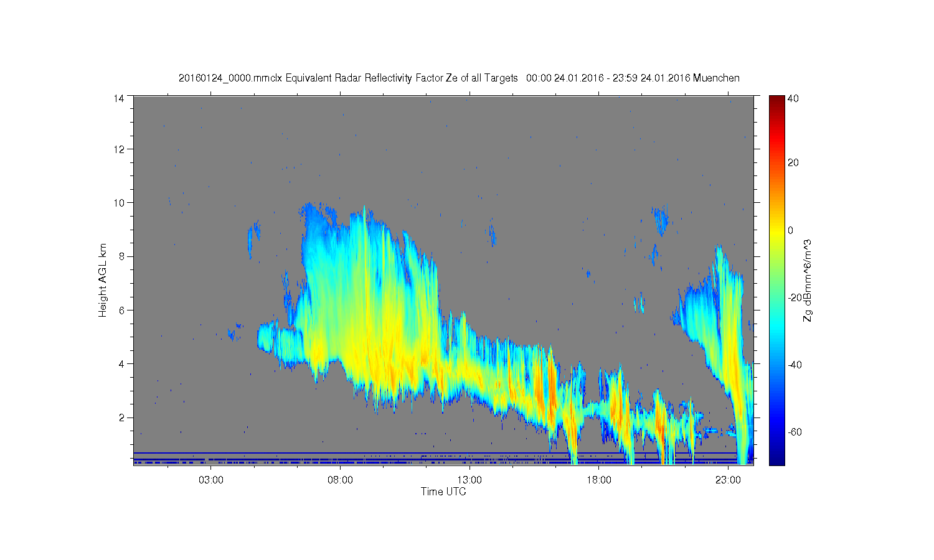934x560 pixels.
Task: Click the height tick label 10
Action: pyautogui.click(x=118, y=202)
